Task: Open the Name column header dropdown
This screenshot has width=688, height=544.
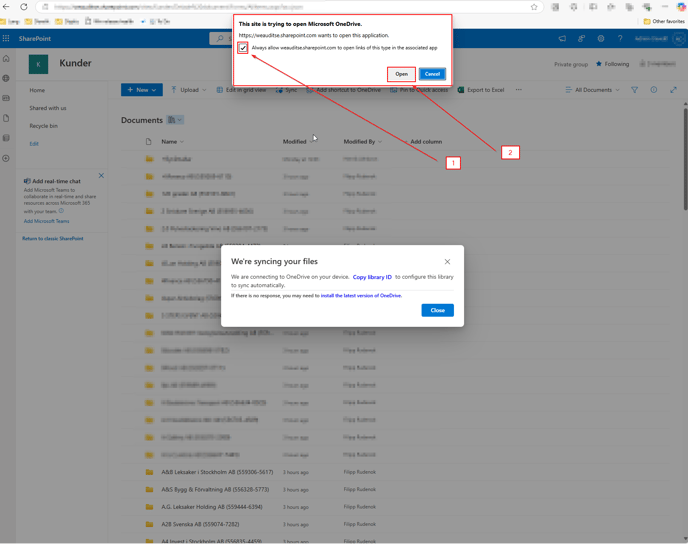Action: point(172,142)
